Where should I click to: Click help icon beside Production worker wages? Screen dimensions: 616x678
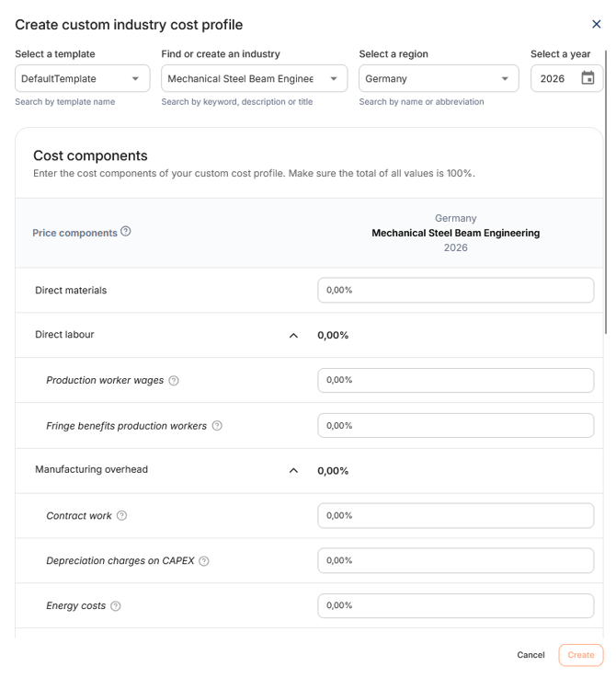click(x=174, y=381)
